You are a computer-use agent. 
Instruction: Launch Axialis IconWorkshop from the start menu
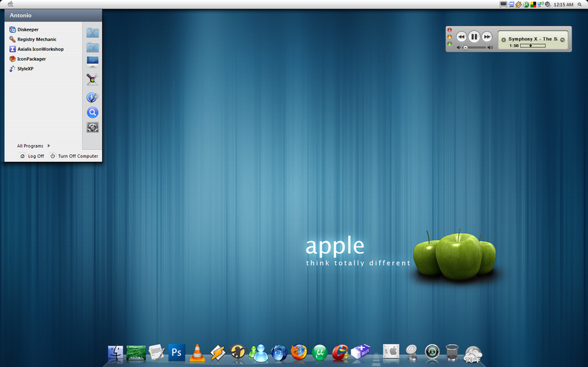tap(37, 49)
